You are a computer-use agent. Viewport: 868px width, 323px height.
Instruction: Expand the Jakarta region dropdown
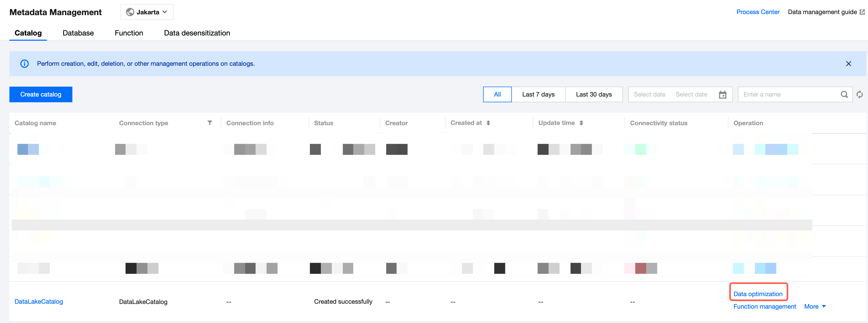147,12
